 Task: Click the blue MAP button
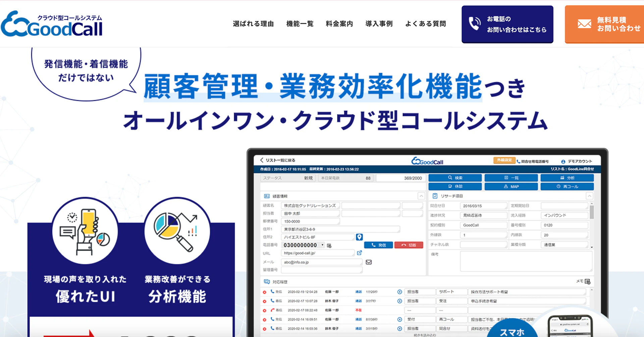click(x=511, y=186)
